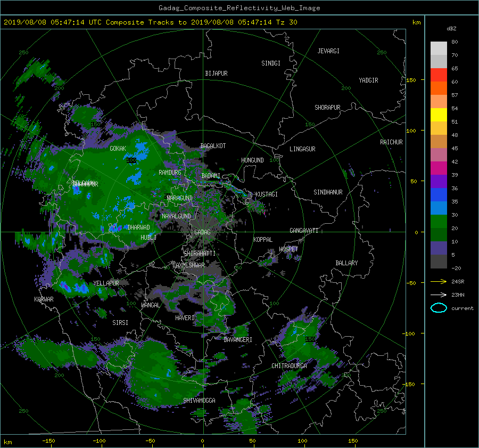Click the bottom-axis 0 km tick label
479x448 pixels.
tap(202, 441)
